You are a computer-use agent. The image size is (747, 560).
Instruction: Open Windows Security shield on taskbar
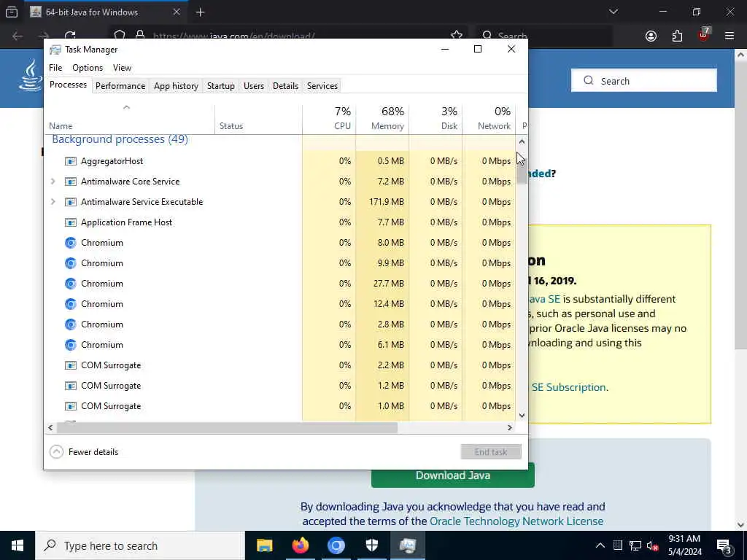click(371, 545)
